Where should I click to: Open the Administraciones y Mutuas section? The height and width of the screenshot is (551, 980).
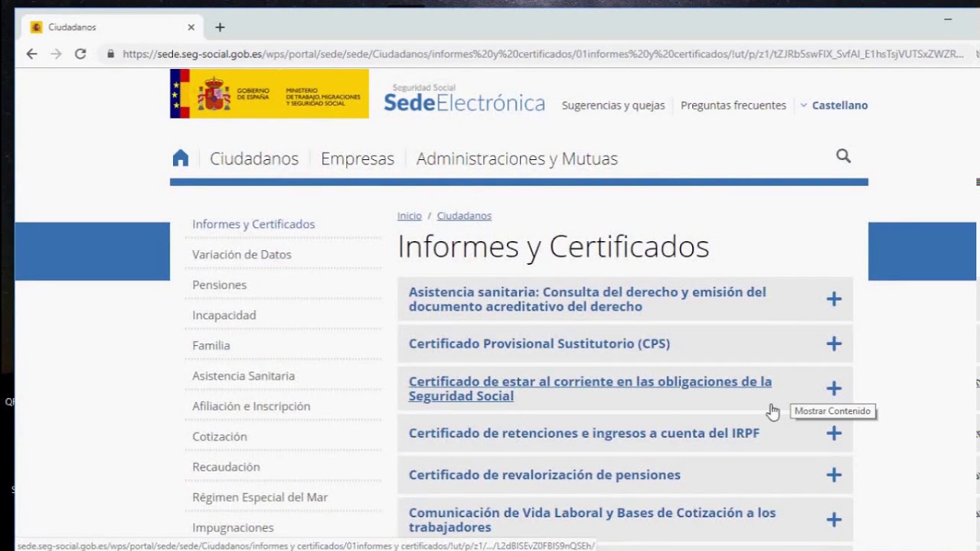pos(516,158)
